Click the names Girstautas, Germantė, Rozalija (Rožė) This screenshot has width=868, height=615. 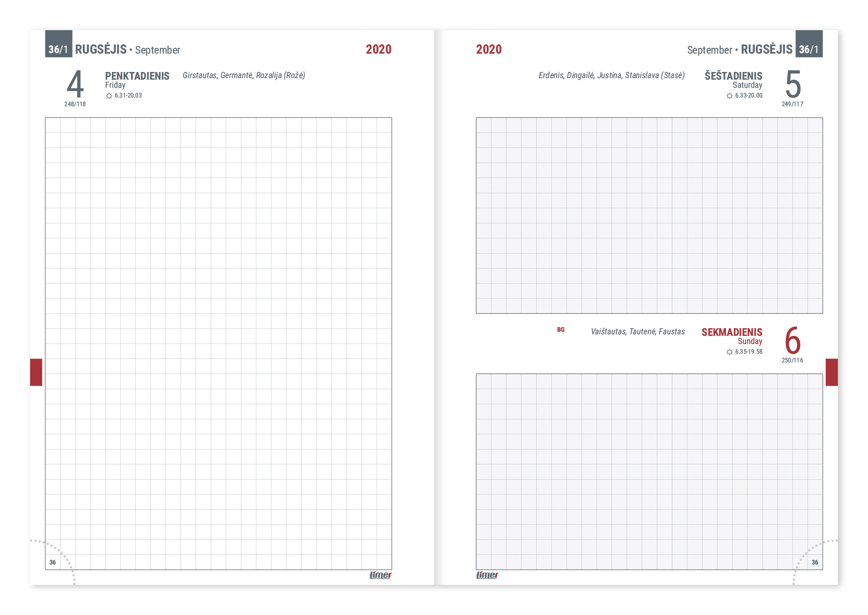click(x=244, y=76)
